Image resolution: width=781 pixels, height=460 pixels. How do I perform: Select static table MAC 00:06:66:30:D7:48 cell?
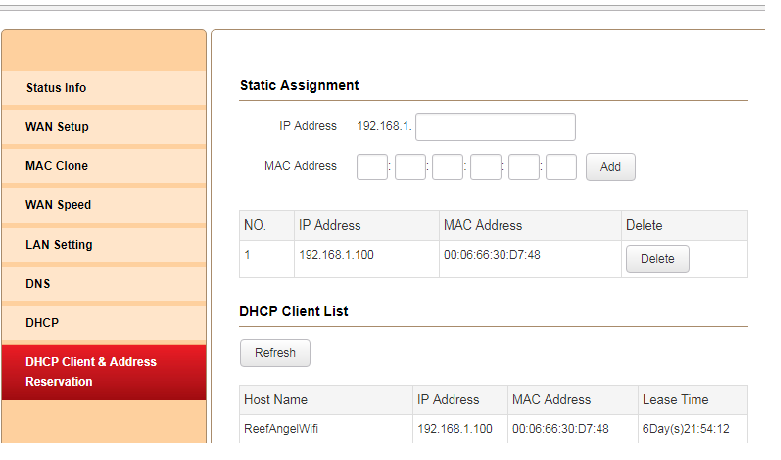pyautogui.click(x=530, y=259)
